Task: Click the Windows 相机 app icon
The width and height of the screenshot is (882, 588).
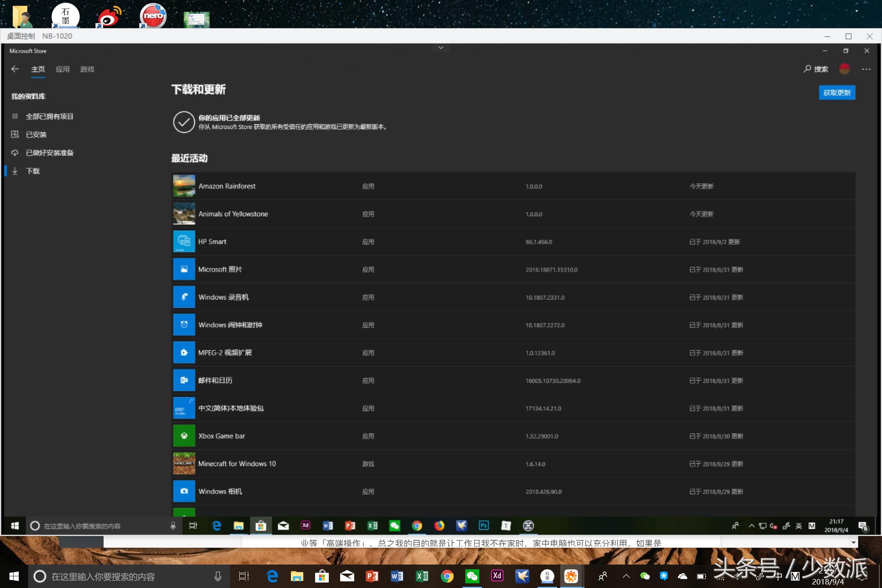Action: coord(184,491)
